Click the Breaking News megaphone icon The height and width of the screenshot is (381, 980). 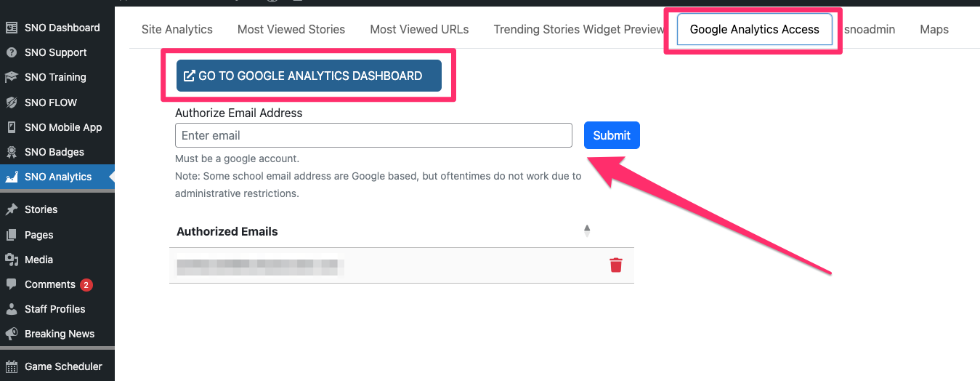click(12, 334)
